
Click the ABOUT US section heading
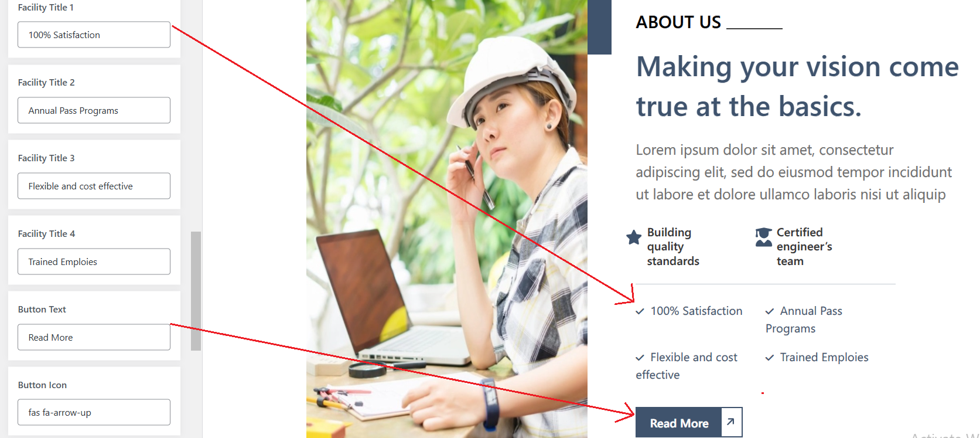pyautogui.click(x=678, y=22)
